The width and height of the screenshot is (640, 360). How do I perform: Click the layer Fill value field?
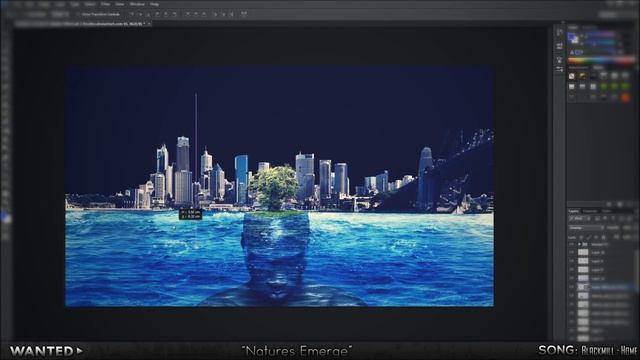coord(627,237)
